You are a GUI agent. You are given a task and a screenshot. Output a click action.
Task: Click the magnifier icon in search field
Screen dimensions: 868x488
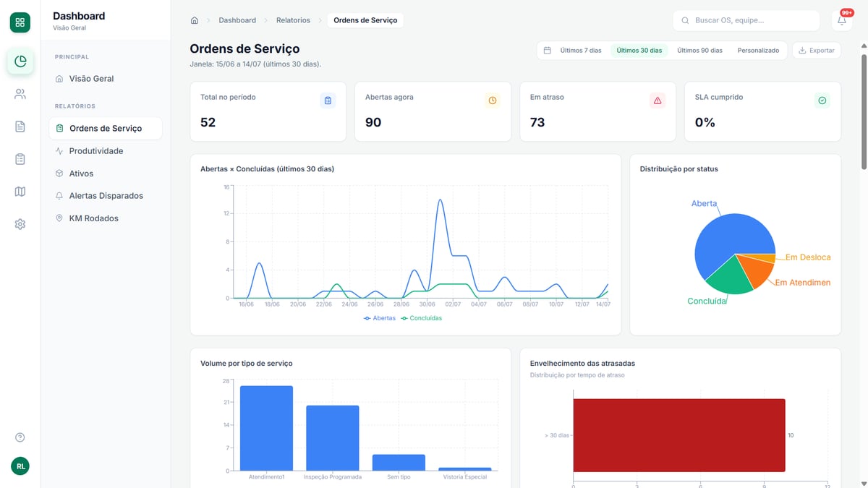(x=685, y=20)
